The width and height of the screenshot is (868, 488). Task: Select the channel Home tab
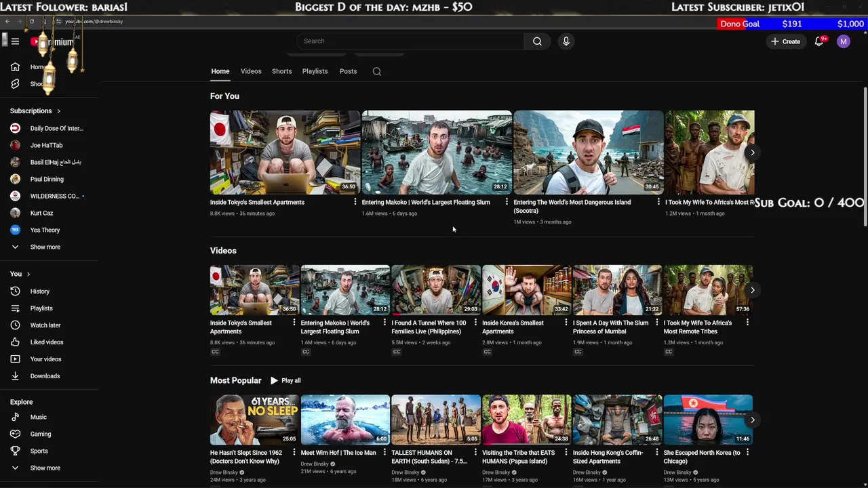point(220,71)
